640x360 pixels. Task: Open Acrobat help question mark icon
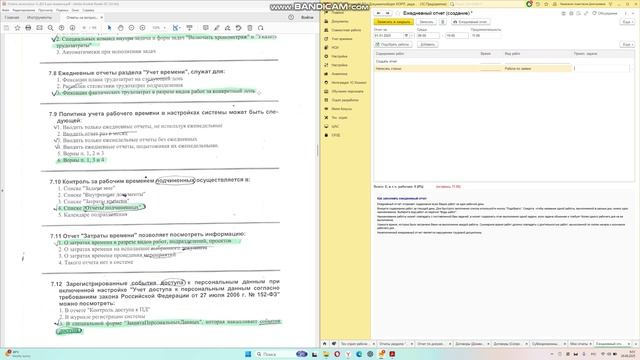(x=291, y=18)
